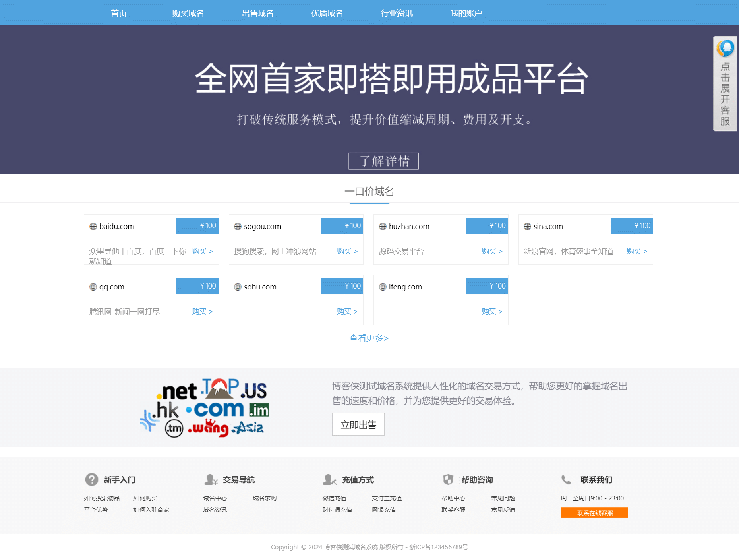Click the question mark icon for 新手入门

pyautogui.click(x=92, y=480)
